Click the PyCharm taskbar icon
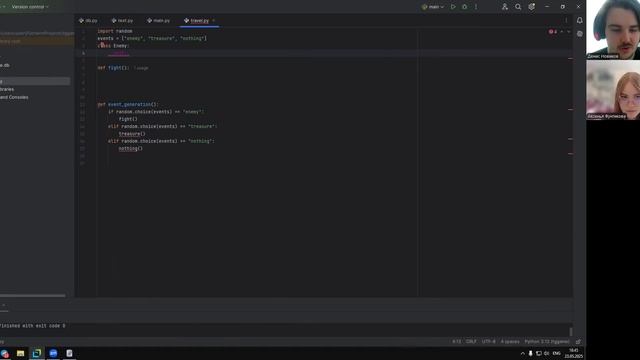The height and width of the screenshot is (360, 640). click(x=37, y=353)
